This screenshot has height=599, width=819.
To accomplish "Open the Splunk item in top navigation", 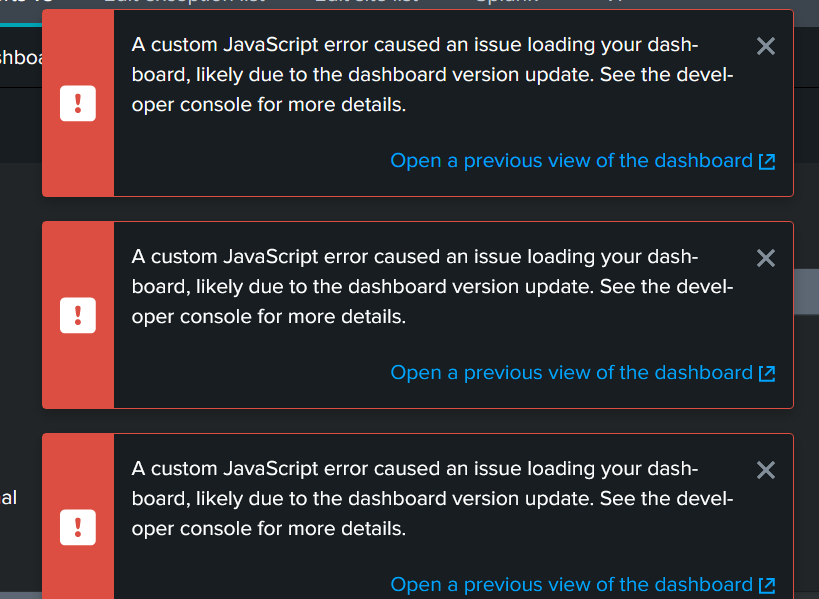I will tap(506, 3).
